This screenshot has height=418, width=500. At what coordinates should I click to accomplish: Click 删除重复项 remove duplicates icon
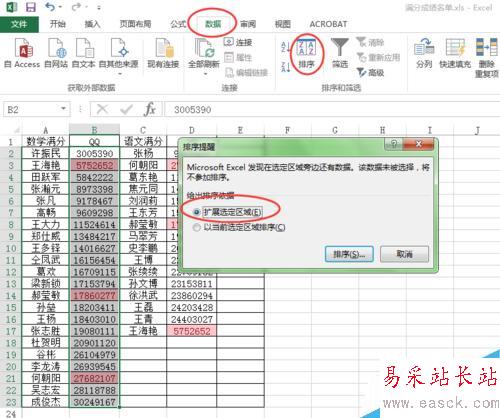[487, 58]
